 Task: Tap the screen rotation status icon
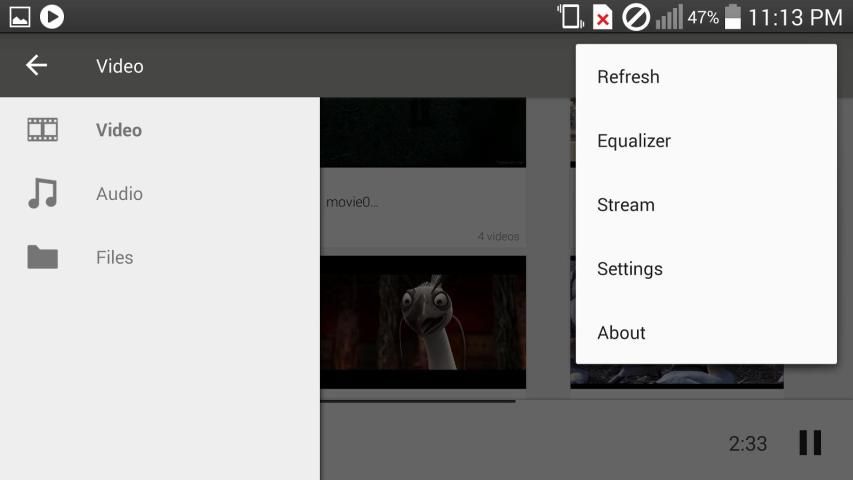(570, 17)
